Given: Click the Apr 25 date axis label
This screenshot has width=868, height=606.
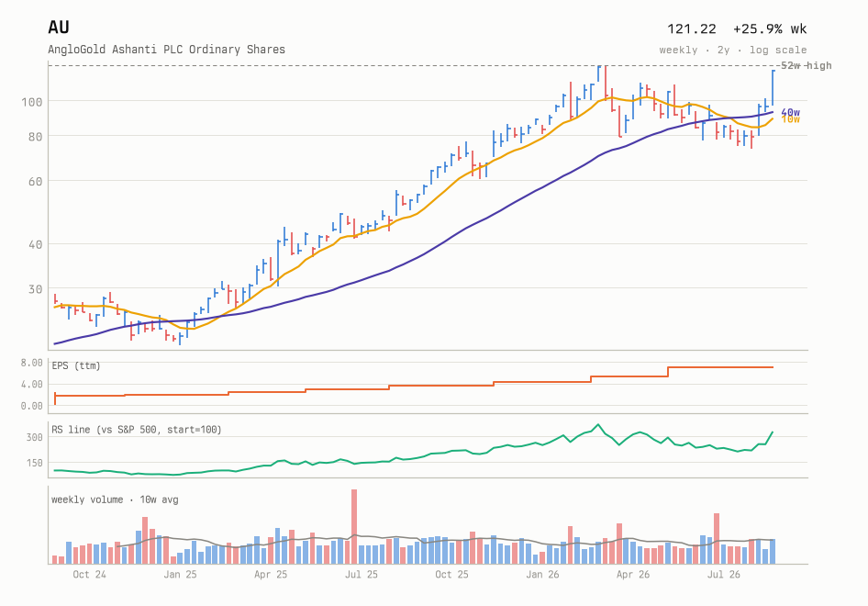Looking at the screenshot, I should 271,575.
